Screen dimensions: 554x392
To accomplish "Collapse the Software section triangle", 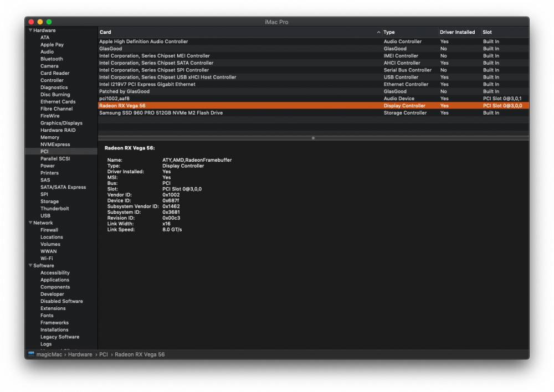I will click(x=30, y=266).
